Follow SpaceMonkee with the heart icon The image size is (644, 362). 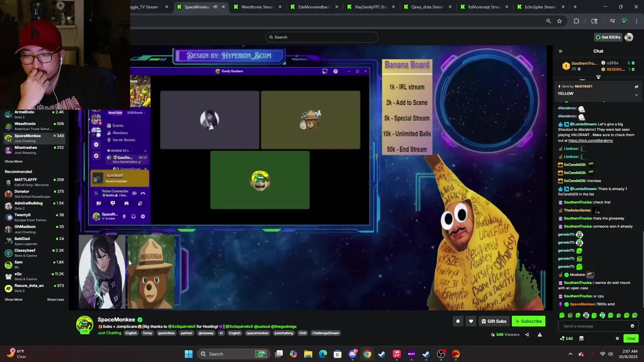coord(471,321)
